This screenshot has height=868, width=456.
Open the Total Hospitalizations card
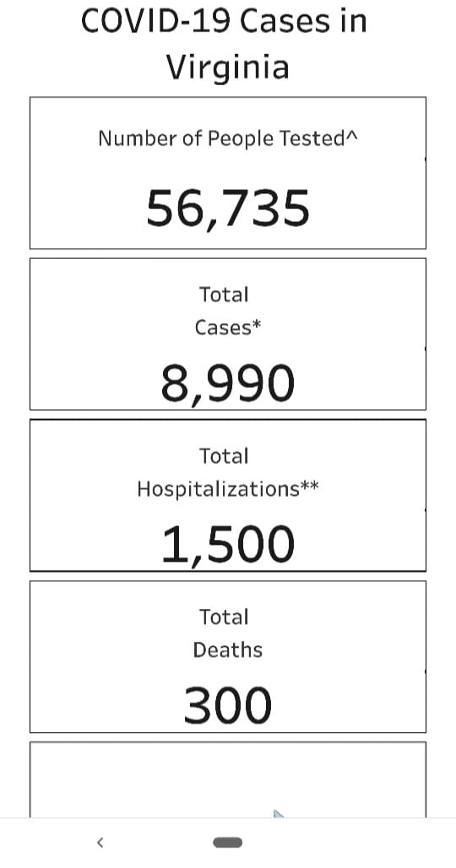(228, 495)
